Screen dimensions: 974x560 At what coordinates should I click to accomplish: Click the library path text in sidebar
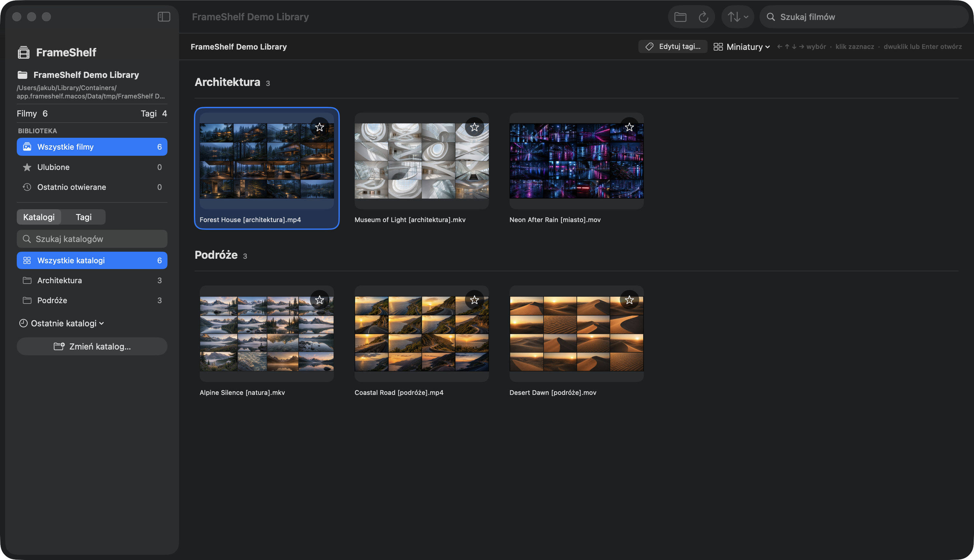91,92
